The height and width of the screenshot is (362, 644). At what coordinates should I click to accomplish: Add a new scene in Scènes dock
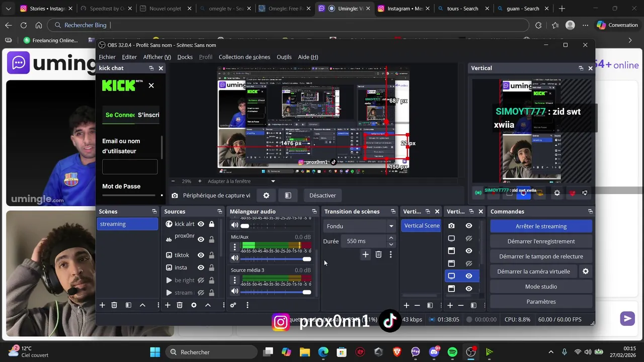tap(102, 305)
